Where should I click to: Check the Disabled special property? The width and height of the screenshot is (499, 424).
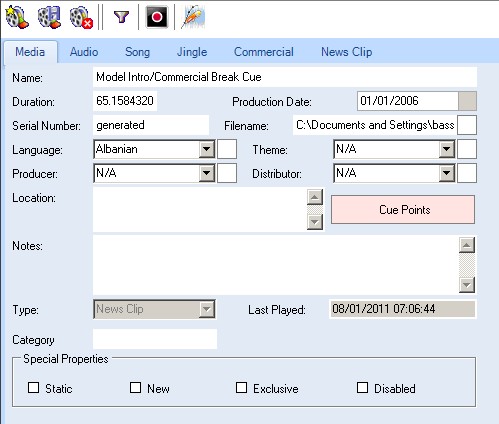tap(362, 388)
